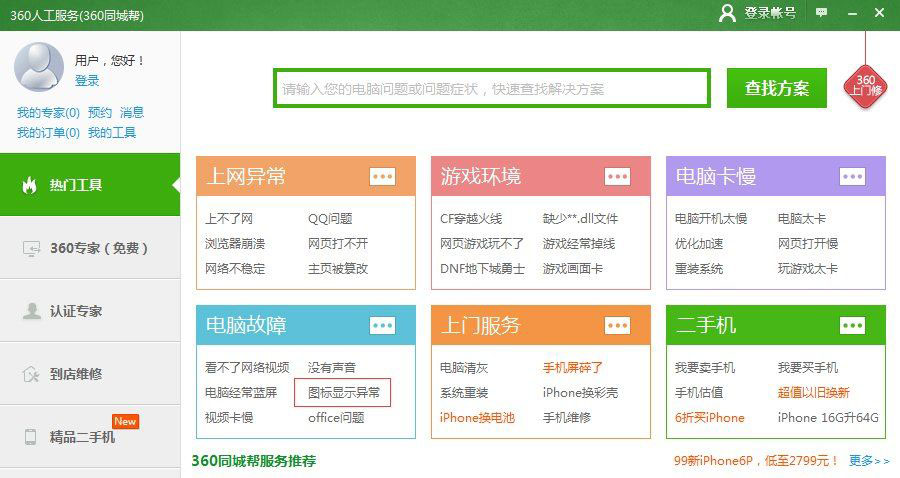Select the 网页打不开 item
Image resolution: width=900 pixels, height=478 pixels.
pos(338,244)
